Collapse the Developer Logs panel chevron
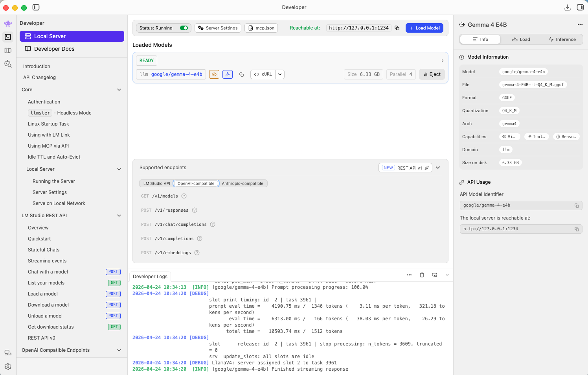 pyautogui.click(x=447, y=275)
